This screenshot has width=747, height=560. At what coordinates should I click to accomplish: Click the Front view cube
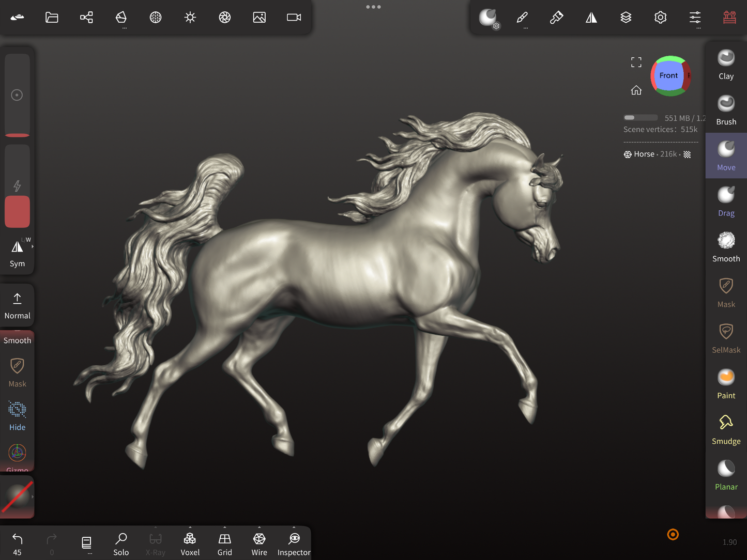coord(668,76)
